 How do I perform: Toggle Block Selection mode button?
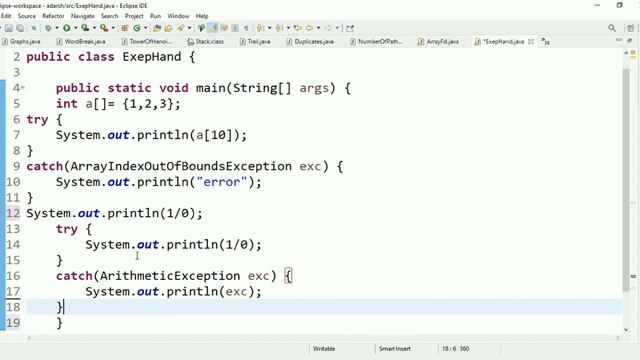(x=235, y=28)
